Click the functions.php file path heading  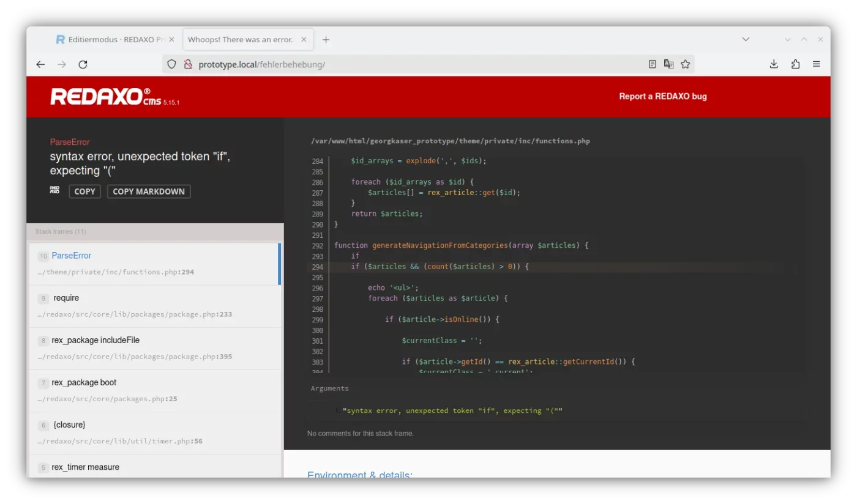click(x=451, y=141)
